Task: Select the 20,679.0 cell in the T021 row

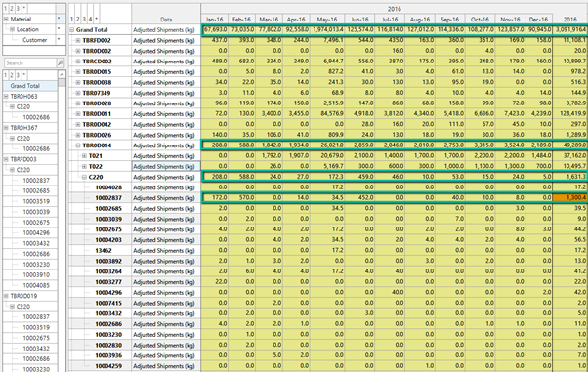Action: [327, 155]
